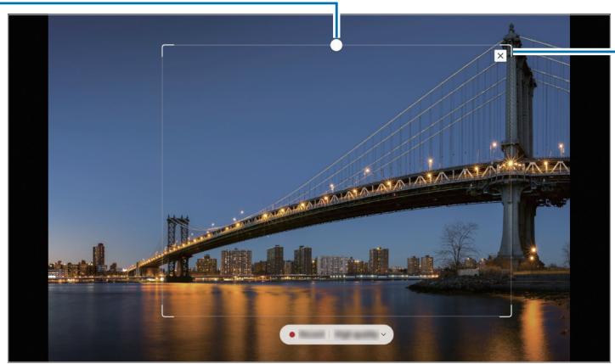Click the bottom-right corner handle of the frame

tap(507, 312)
